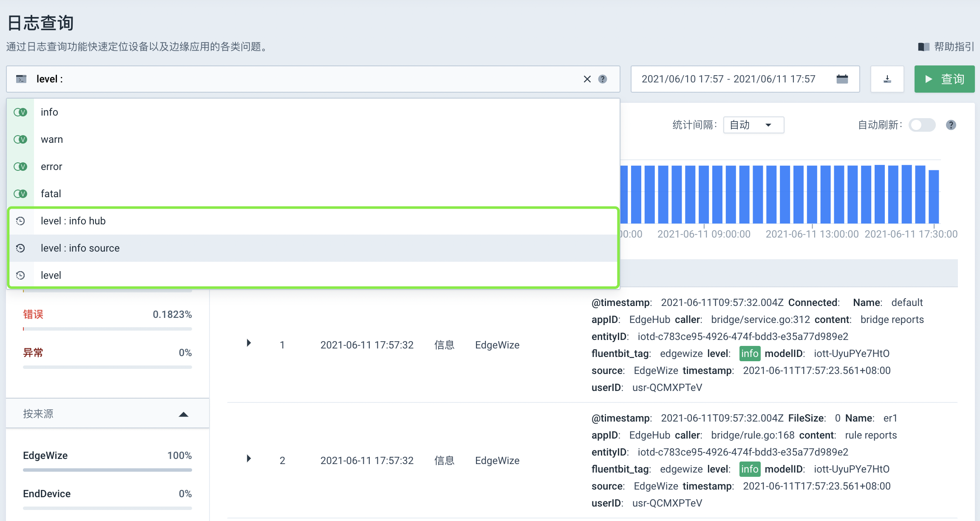Filter by 错误 level
The width and height of the screenshot is (980, 521).
pos(33,314)
